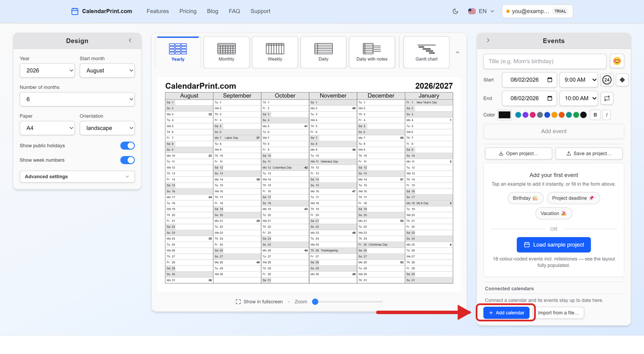Add the Project deadline example event

coord(573,198)
